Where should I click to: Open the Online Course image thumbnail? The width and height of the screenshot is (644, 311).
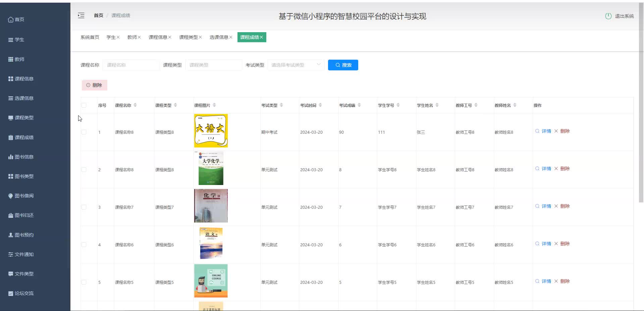(211, 281)
